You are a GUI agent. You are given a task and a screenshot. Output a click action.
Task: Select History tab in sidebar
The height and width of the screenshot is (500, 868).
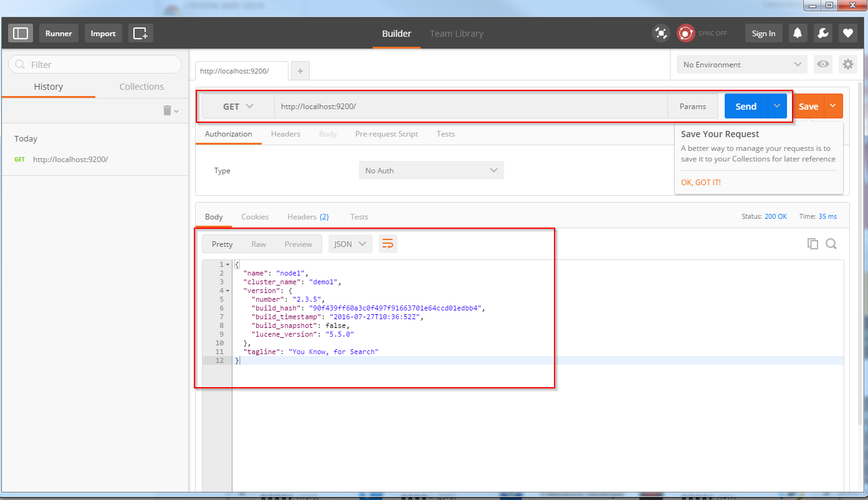(x=49, y=87)
